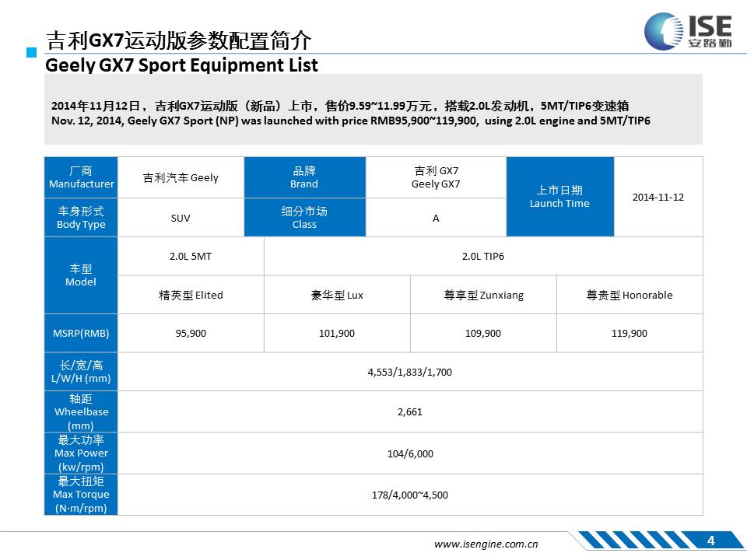
Task: Select the slide title 'Geely GX7 Sport Equipment List'
Action: point(181,65)
